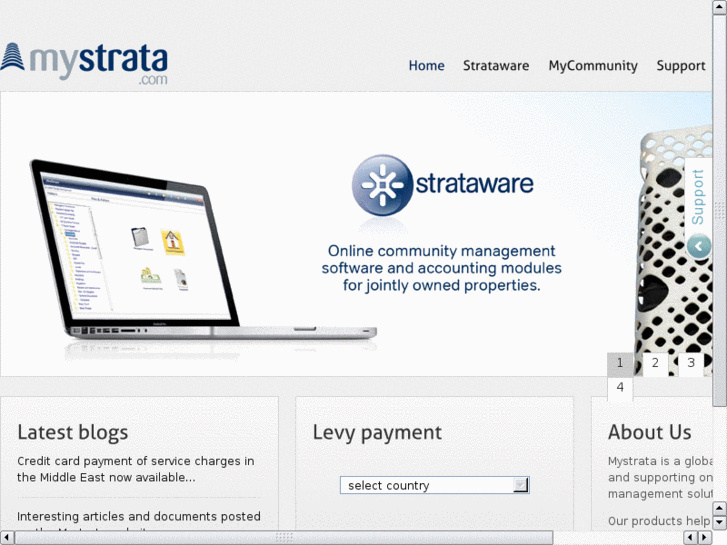Click the About Us heading
The height and width of the screenshot is (545, 727).
650,432
